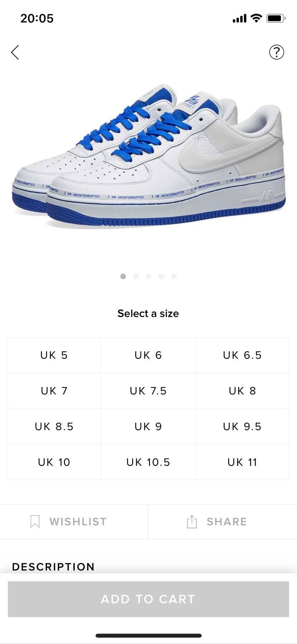
Task: Tap the Share upload icon
Action: point(192,521)
